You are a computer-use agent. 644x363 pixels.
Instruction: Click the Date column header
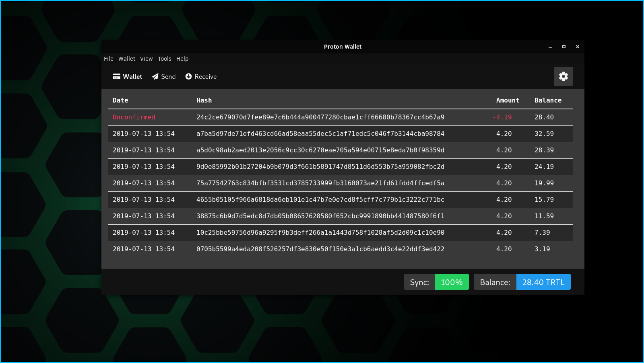[x=120, y=100]
